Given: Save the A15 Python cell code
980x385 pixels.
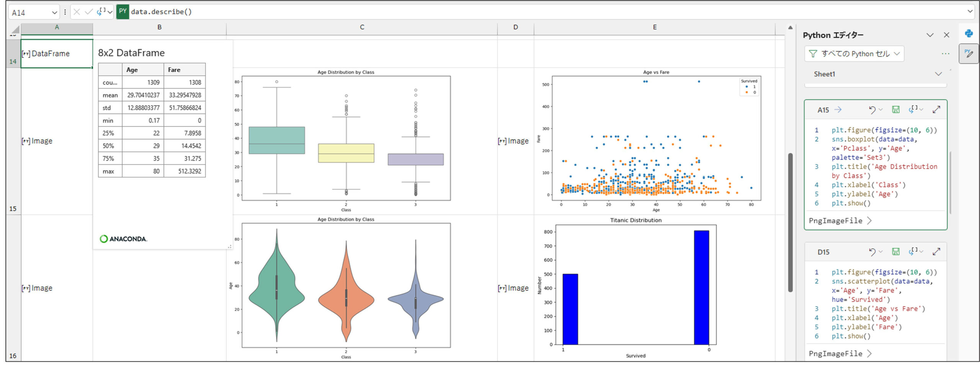Looking at the screenshot, I should click(x=895, y=110).
